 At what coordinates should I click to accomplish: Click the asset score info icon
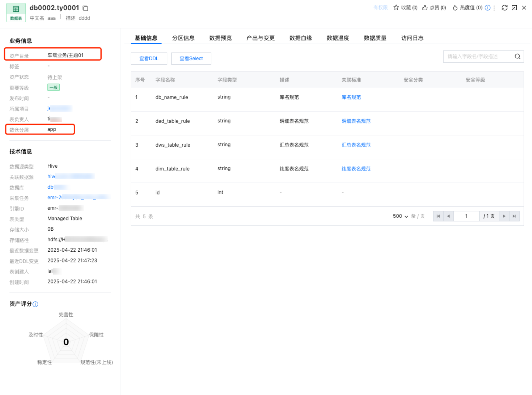point(35,304)
